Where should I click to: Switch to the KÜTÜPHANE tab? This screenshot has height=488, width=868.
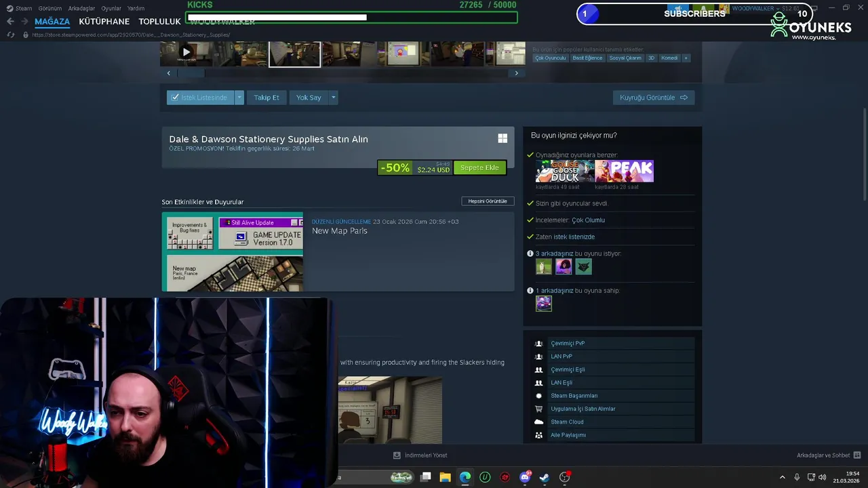click(x=104, y=22)
